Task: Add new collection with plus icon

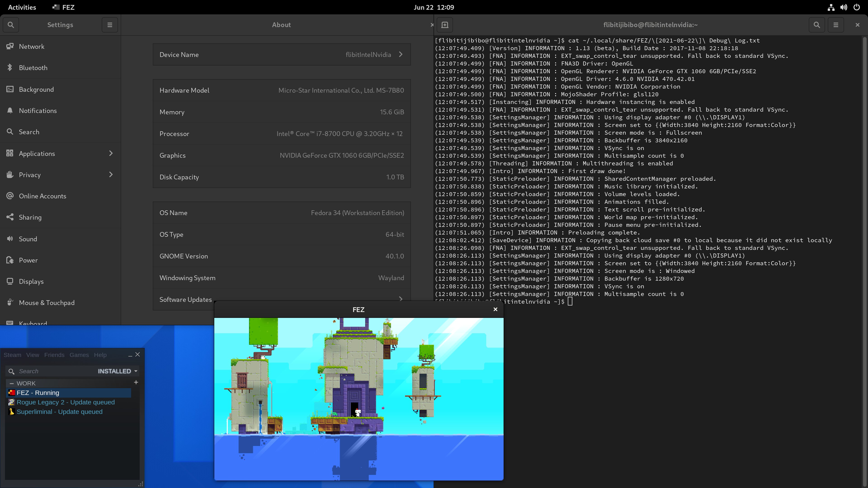Action: click(x=136, y=382)
